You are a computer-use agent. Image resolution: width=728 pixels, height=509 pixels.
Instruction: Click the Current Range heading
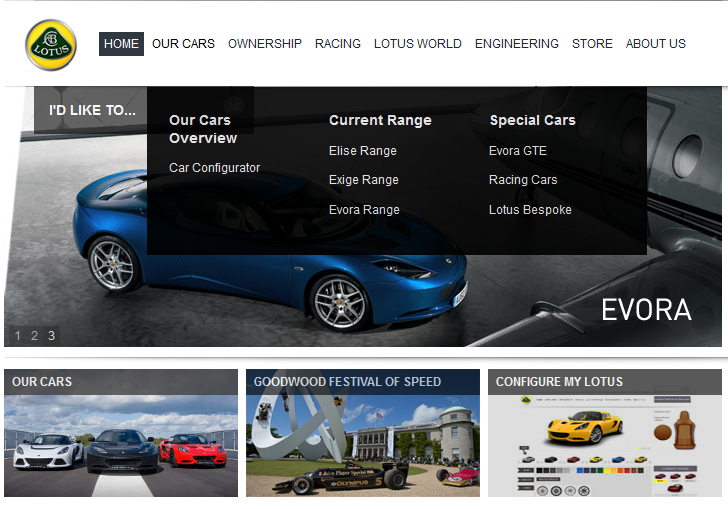coord(380,120)
